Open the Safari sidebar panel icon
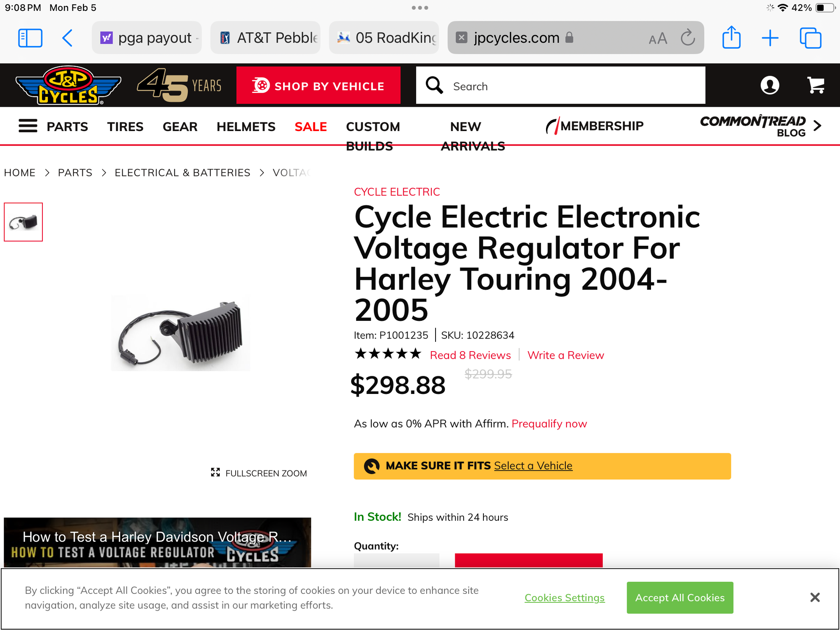The image size is (840, 630). tap(30, 38)
